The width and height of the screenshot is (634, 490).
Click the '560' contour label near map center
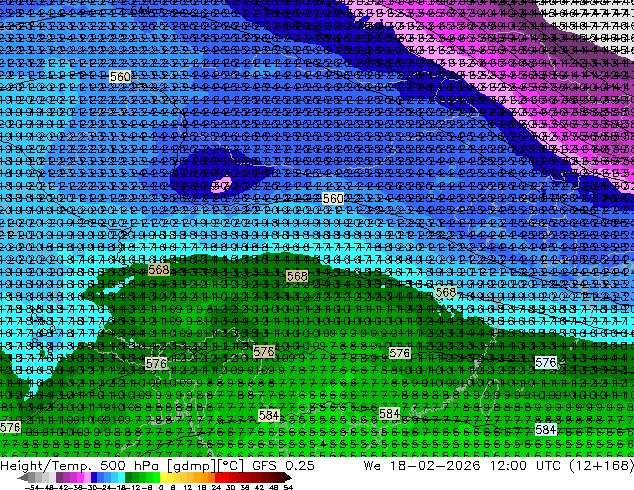coord(333,199)
